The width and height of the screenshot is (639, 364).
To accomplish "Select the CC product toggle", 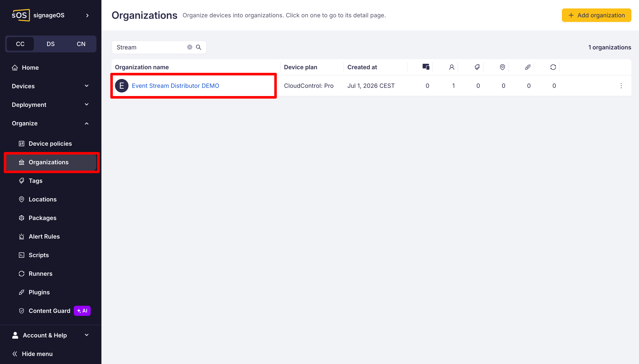I will (20, 44).
